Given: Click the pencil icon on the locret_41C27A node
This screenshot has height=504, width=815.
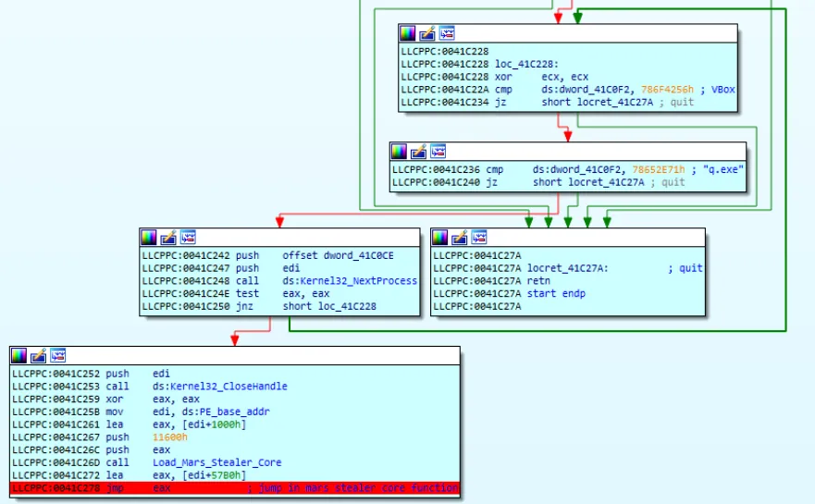Looking at the screenshot, I should click(x=459, y=238).
